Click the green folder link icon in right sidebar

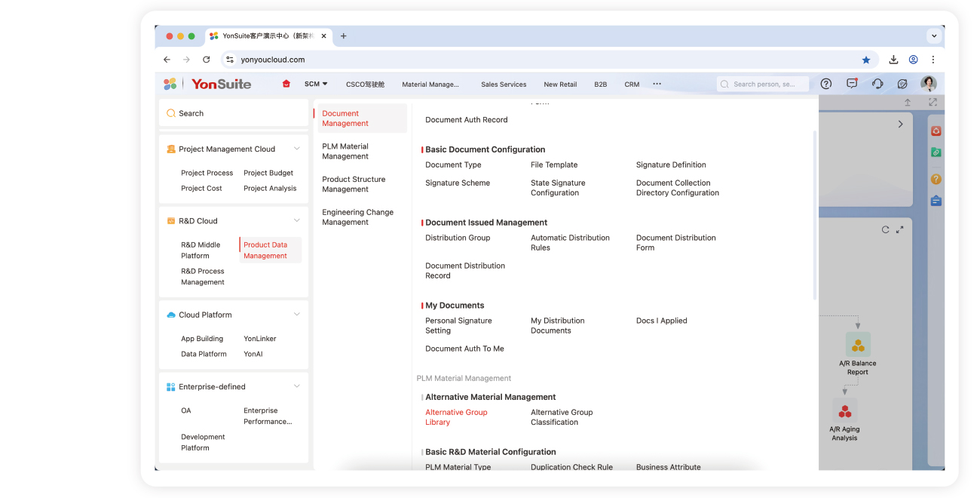[936, 152]
